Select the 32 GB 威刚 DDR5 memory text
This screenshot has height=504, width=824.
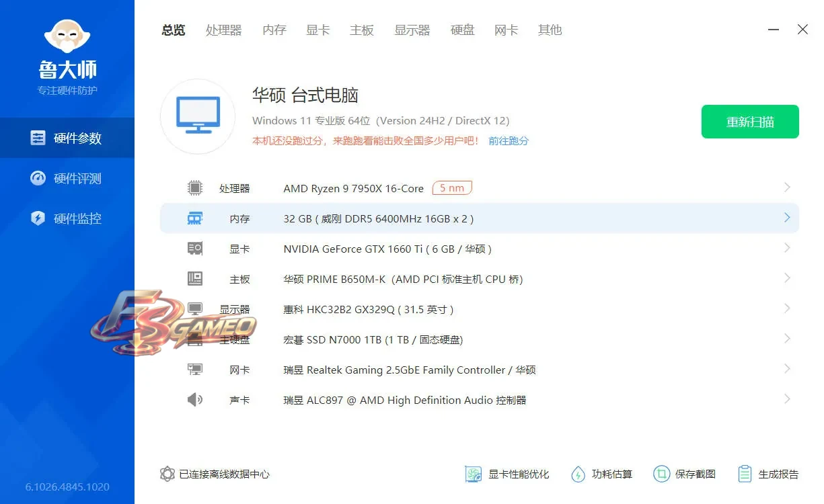(x=379, y=219)
